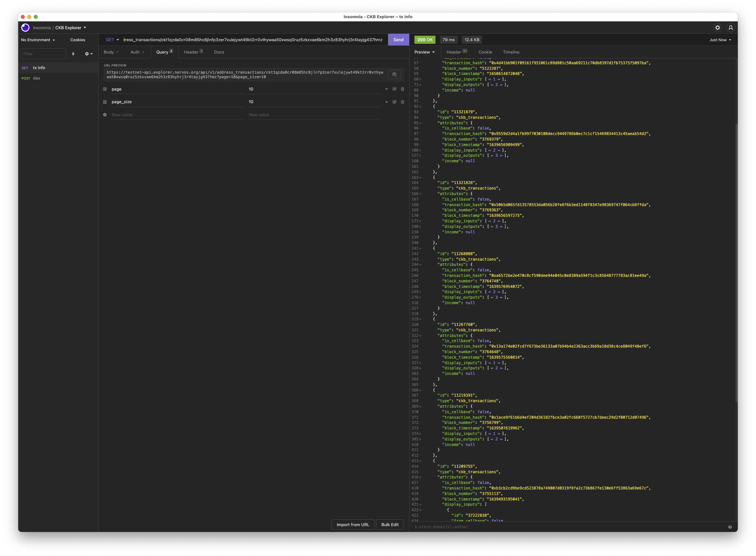Click the Bulk Edit button
The height and width of the screenshot is (556, 756).
pyautogui.click(x=390, y=525)
